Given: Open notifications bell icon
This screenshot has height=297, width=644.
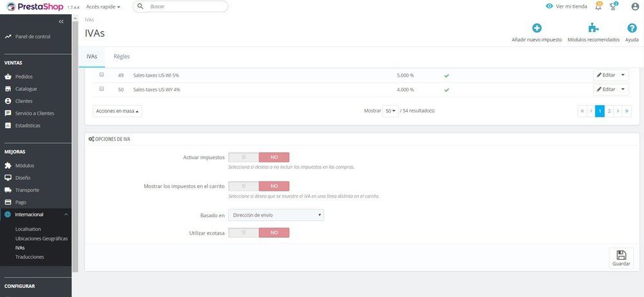Looking at the screenshot, I should (598, 6).
